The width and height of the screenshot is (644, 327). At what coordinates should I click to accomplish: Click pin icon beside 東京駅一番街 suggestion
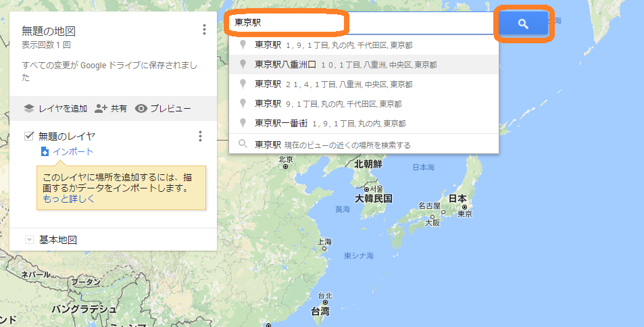coord(243,123)
